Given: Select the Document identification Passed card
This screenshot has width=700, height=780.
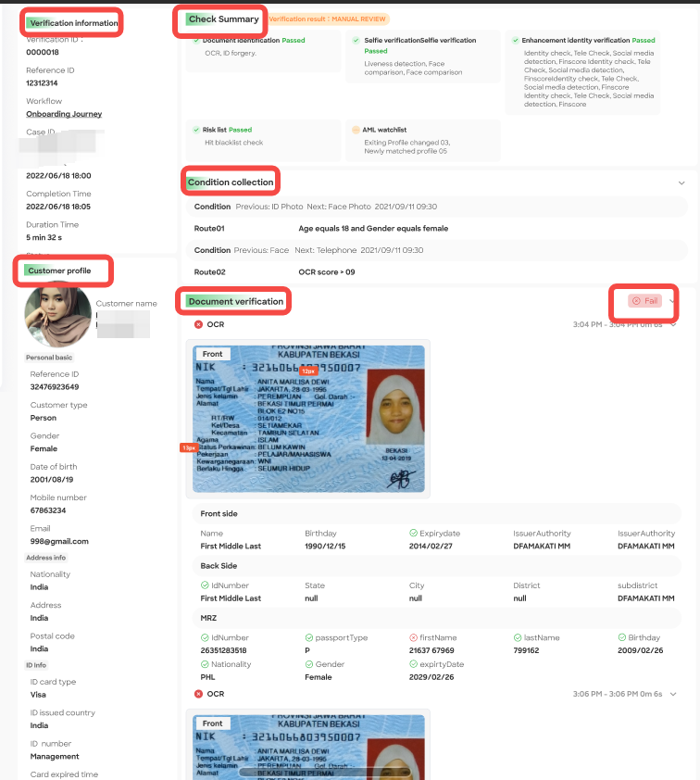Looking at the screenshot, I should coord(264,50).
